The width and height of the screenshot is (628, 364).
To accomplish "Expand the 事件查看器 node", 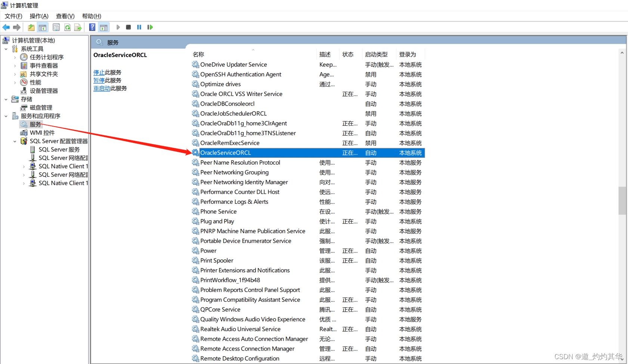I will [15, 66].
